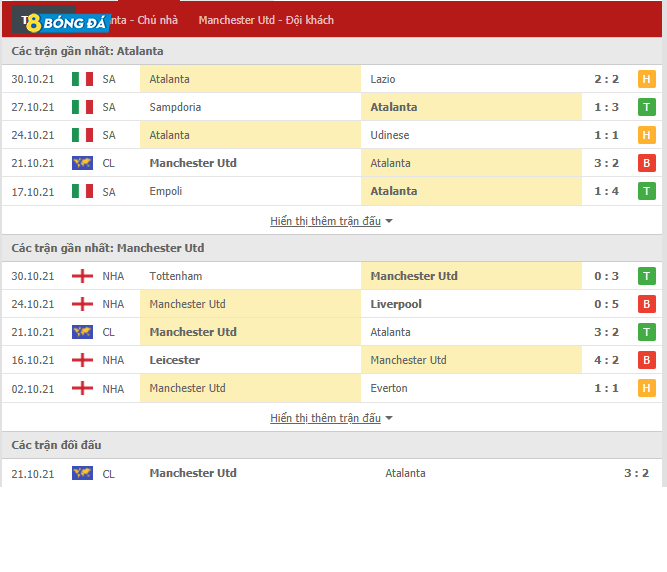
Task: Click the Italy flag on the Udinese row
Action: click(82, 135)
